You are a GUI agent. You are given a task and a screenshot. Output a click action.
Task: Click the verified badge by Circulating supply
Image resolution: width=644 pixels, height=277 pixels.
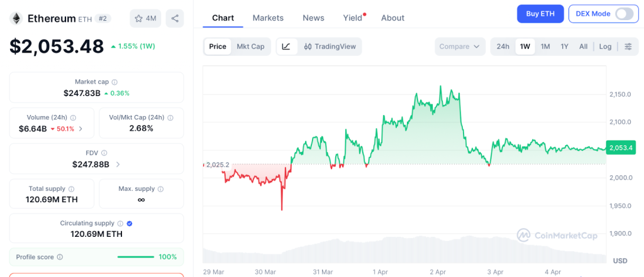[x=130, y=223]
